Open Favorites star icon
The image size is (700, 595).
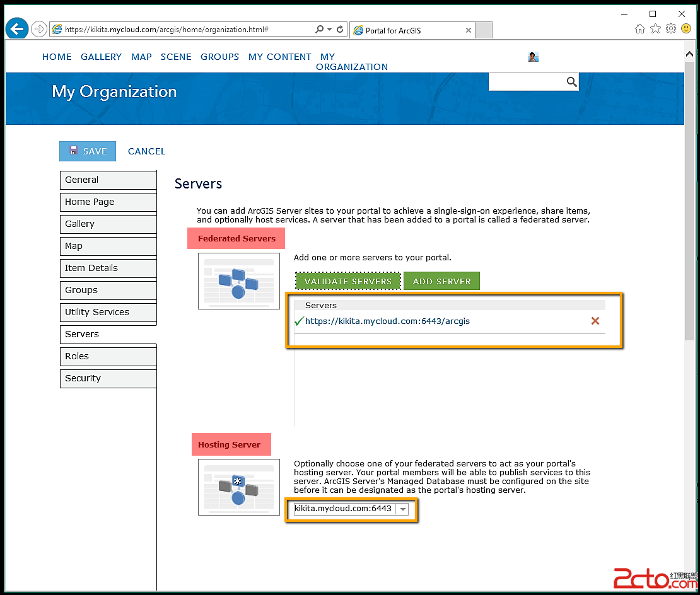pos(655,29)
